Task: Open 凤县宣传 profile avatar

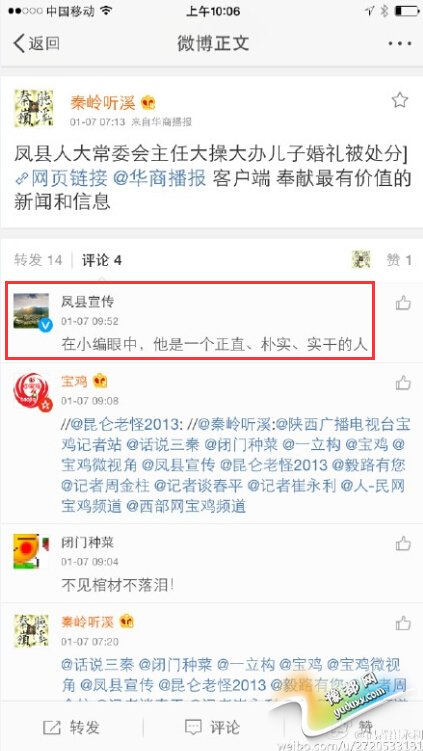Action: (31, 311)
